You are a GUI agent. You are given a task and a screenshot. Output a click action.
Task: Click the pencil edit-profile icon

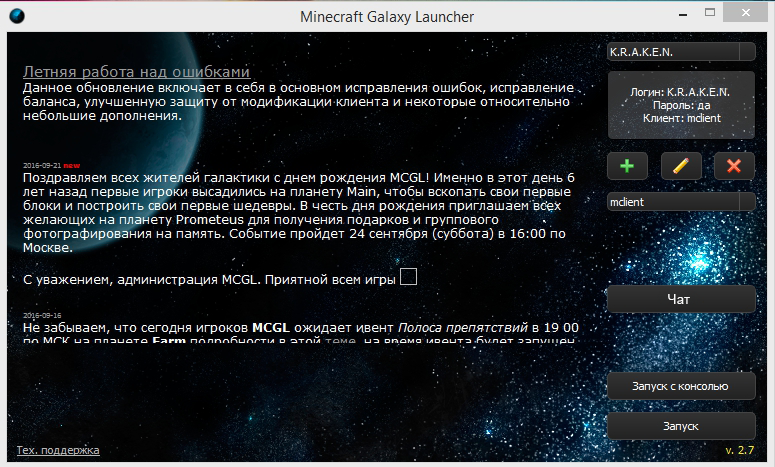(x=681, y=165)
